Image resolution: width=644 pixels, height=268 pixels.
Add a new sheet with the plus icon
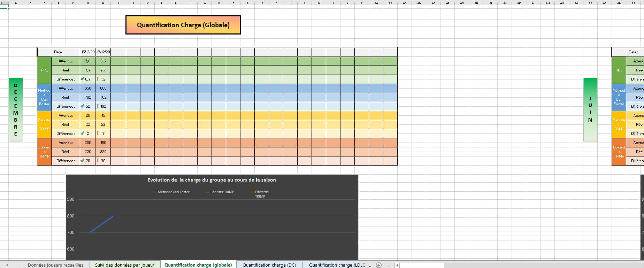(x=379, y=265)
